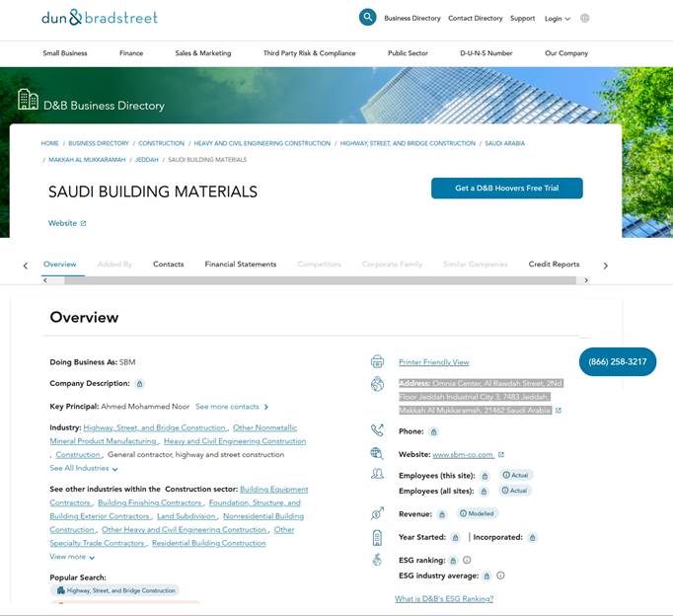
Task: Click the external map link icon after address
Action: (x=558, y=411)
